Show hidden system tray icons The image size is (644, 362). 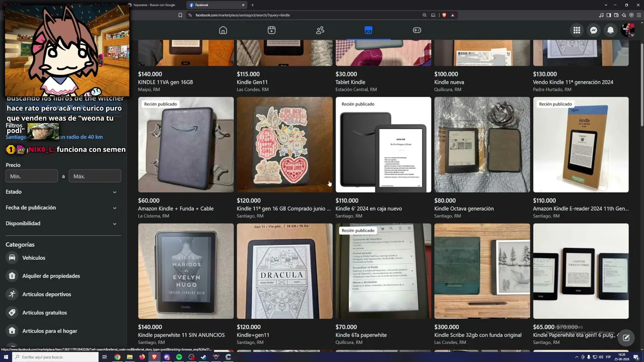click(577, 357)
